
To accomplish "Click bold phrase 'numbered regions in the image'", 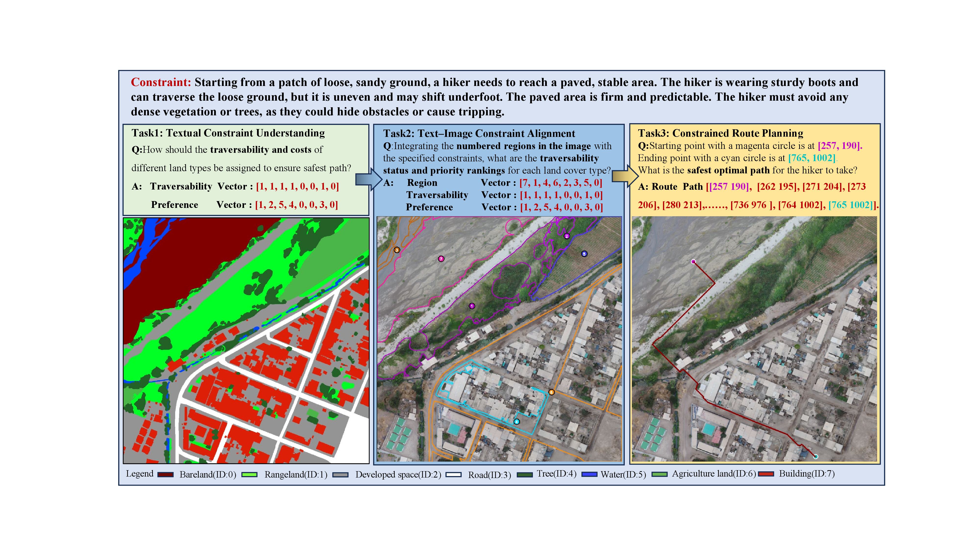I will point(524,146).
